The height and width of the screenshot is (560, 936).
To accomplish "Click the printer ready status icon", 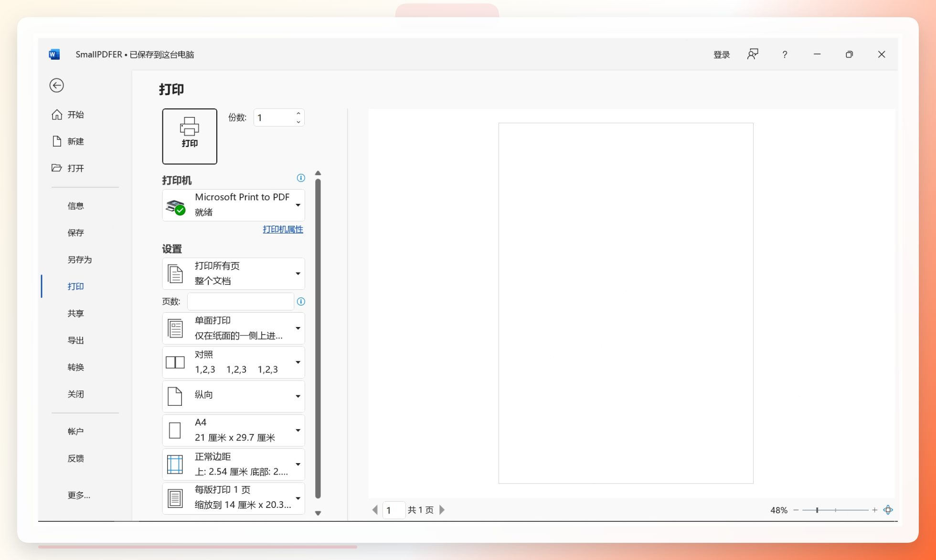I will [176, 207].
